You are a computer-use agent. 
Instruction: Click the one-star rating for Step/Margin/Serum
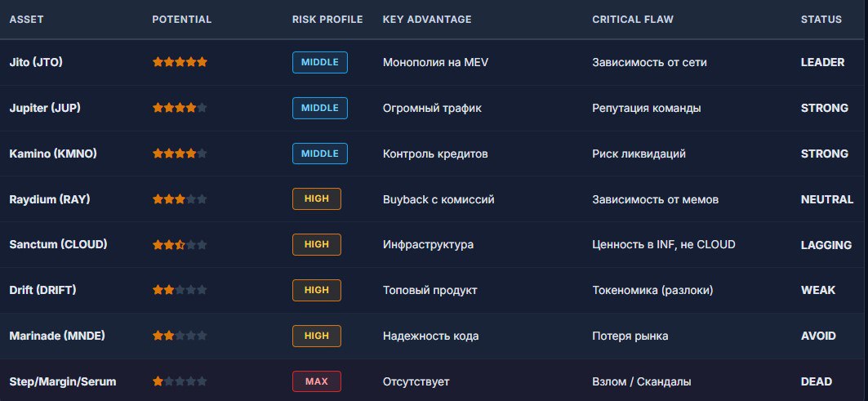pyautogui.click(x=180, y=381)
